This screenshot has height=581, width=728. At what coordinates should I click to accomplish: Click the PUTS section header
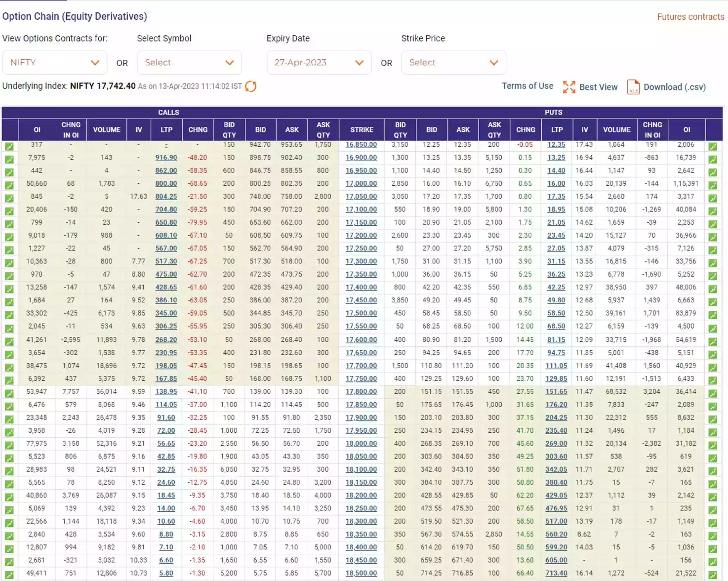click(554, 113)
